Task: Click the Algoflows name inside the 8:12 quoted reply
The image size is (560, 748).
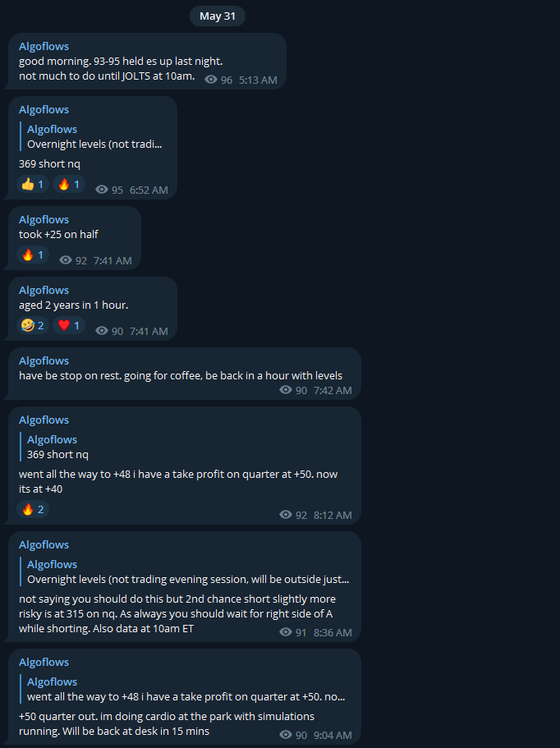Action: 52,438
